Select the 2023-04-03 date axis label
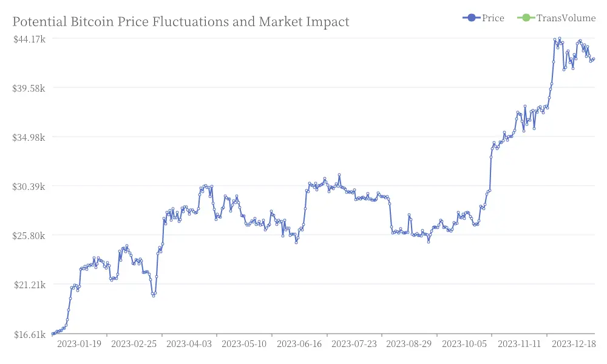This screenshot has height=364, width=607. (189, 344)
